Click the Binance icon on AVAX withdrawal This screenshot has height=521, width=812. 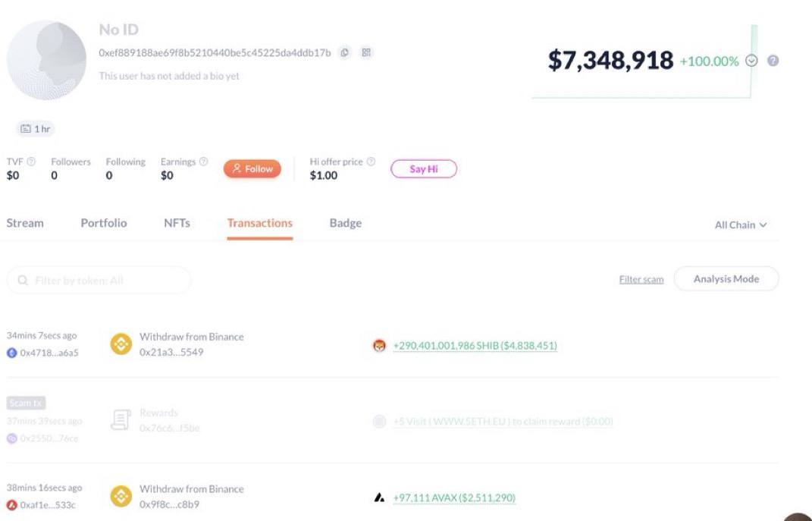(121, 497)
